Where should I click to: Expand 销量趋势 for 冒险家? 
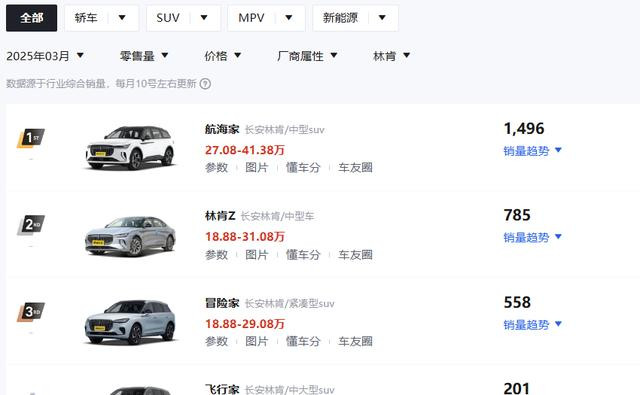(x=533, y=325)
